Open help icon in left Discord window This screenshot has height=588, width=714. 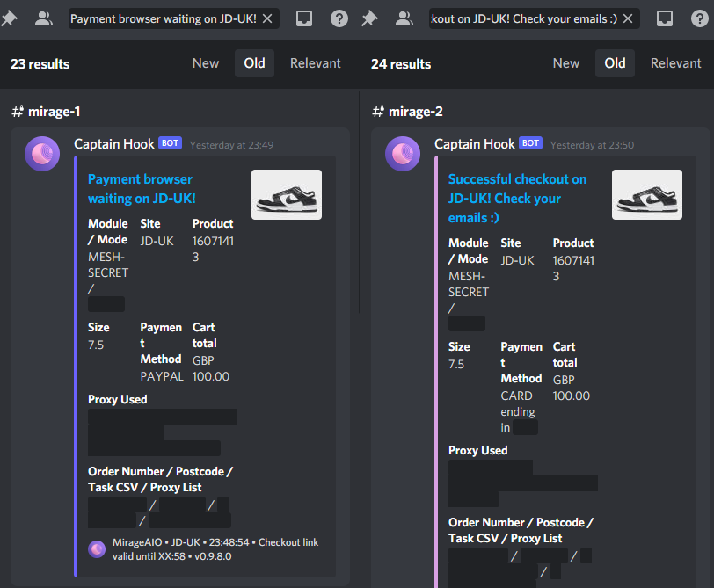(339, 18)
